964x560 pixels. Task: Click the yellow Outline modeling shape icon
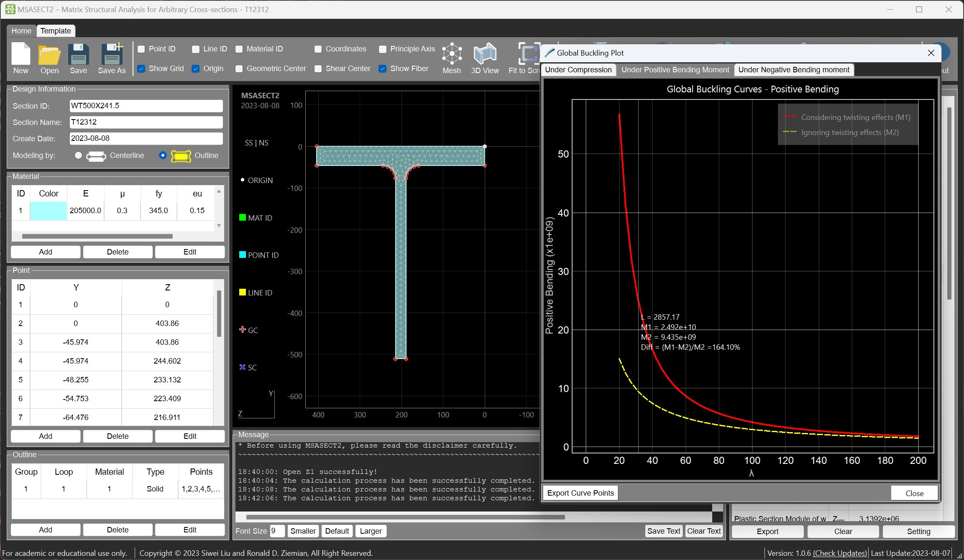pyautogui.click(x=181, y=156)
